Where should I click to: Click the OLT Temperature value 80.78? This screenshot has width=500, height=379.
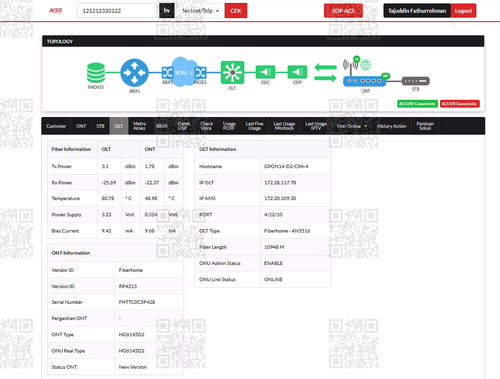108,198
